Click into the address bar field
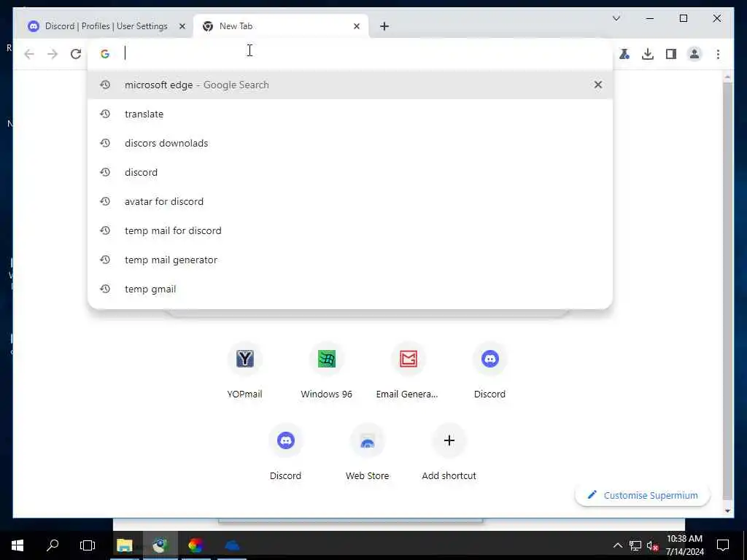The image size is (747, 560). coord(350,53)
